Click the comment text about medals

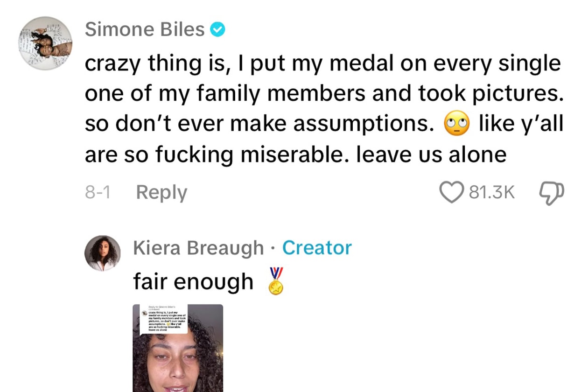coord(322,94)
